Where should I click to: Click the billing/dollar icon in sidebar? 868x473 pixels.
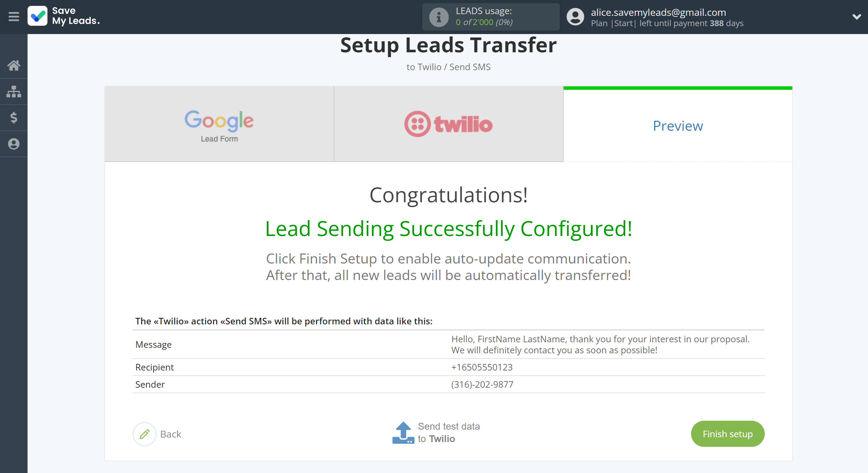coord(14,117)
